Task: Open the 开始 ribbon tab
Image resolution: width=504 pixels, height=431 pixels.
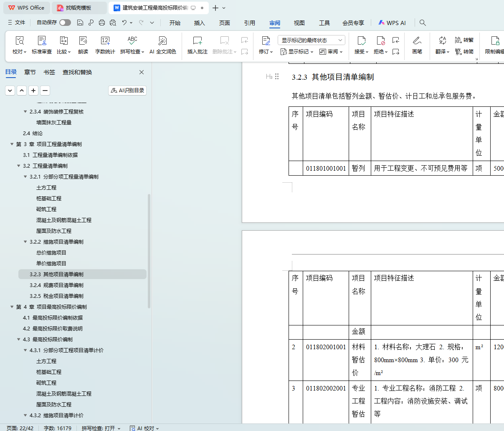Action: (x=175, y=23)
